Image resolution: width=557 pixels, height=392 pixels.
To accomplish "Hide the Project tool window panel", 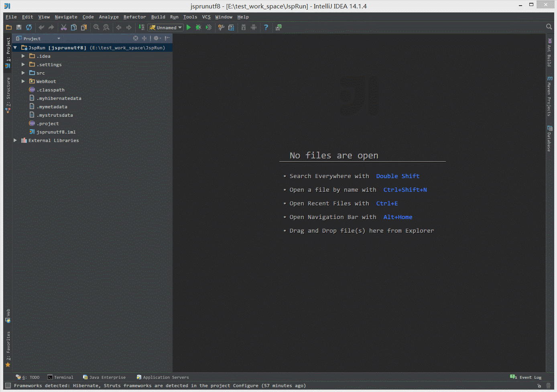I will (167, 39).
